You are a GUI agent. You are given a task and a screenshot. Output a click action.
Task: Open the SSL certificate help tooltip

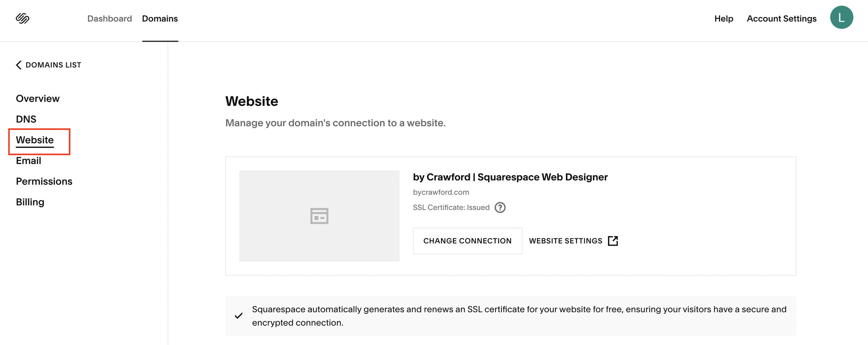(500, 207)
